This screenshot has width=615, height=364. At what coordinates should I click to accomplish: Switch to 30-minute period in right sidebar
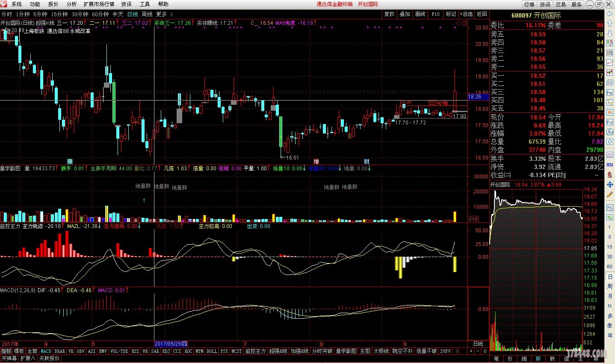(609, 257)
